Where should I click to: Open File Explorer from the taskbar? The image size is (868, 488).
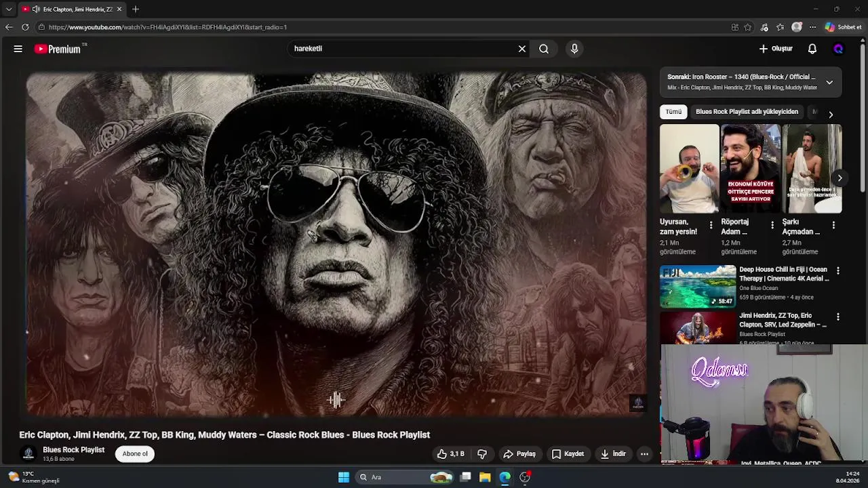tap(485, 477)
